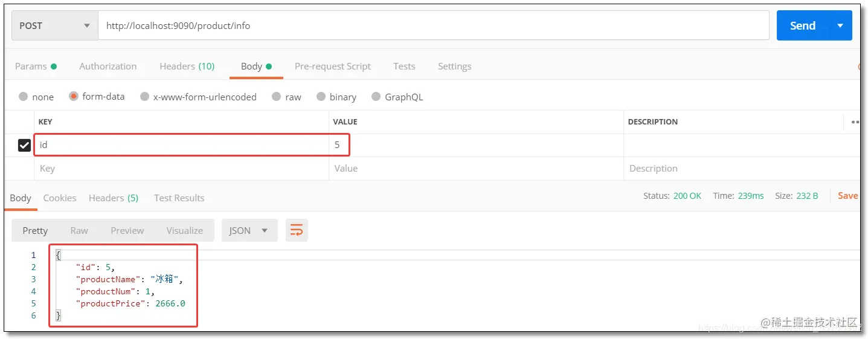This screenshot has width=868, height=339.
Task: Open the Send button's dropdown arrow
Action: (840, 25)
